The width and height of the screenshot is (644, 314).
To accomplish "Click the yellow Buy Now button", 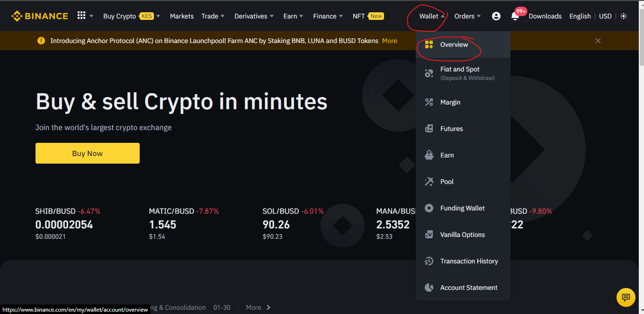I will tap(88, 153).
